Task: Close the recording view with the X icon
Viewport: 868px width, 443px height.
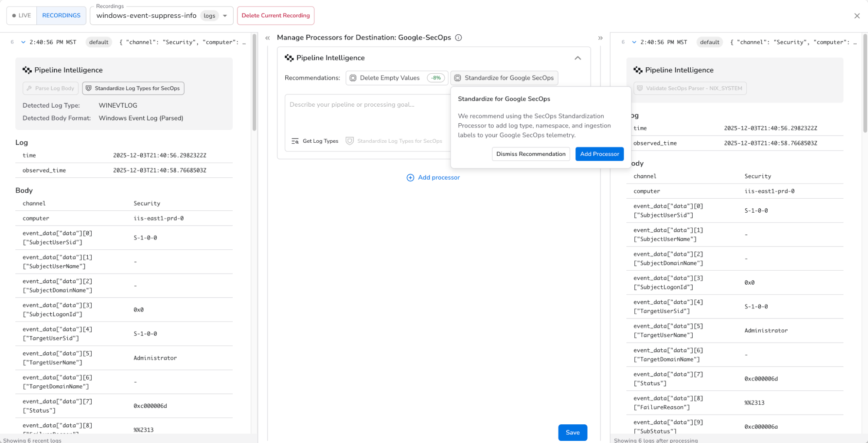Action: pos(857,16)
